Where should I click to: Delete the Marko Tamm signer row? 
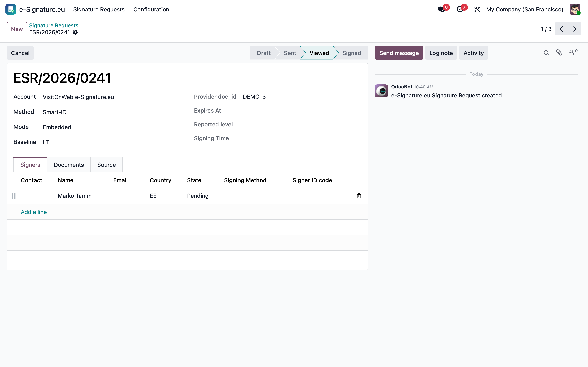(359, 196)
